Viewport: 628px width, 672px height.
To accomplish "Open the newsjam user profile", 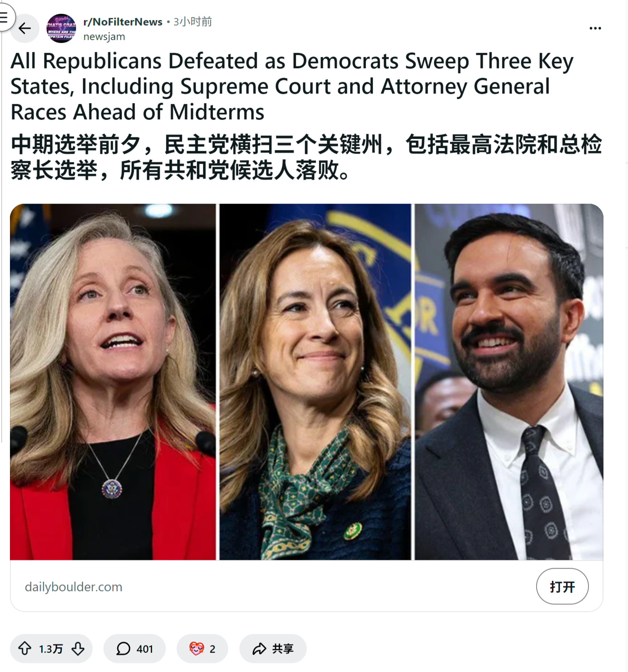I will 104,37.
